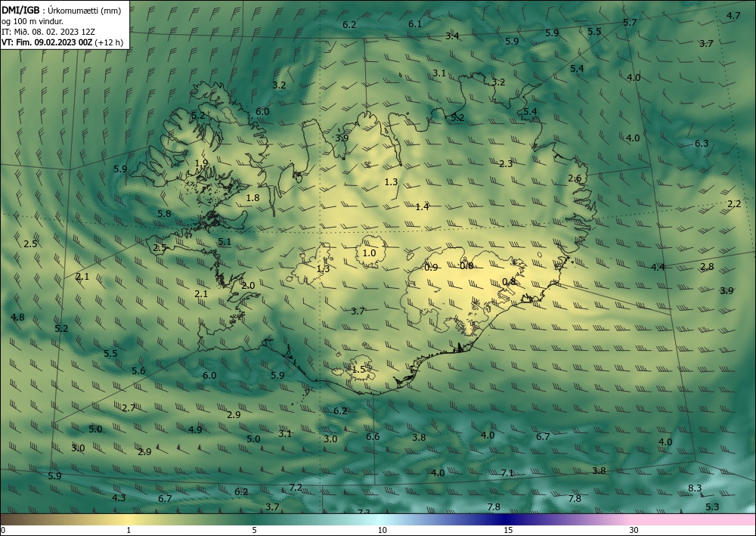This screenshot has height=536, width=756.
Task: Click the map value 1.5
Action: 358,370
